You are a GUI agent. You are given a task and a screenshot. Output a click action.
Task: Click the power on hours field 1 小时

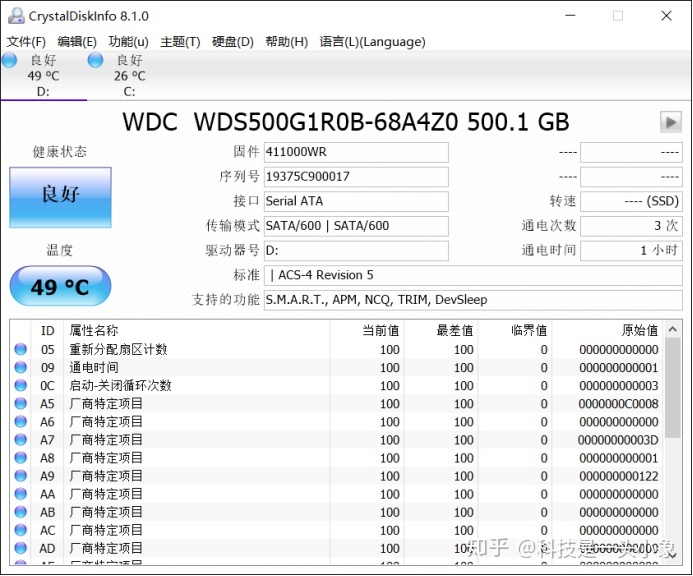[x=631, y=251]
